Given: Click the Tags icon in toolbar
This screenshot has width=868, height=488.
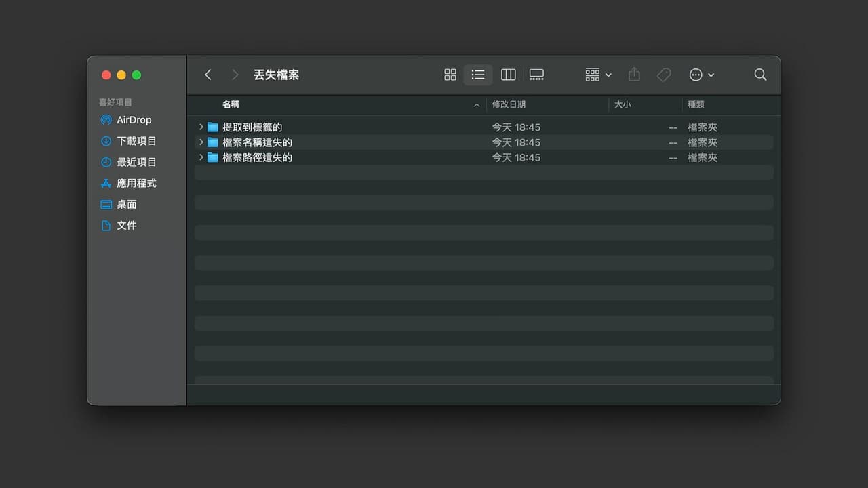Looking at the screenshot, I should (665, 75).
